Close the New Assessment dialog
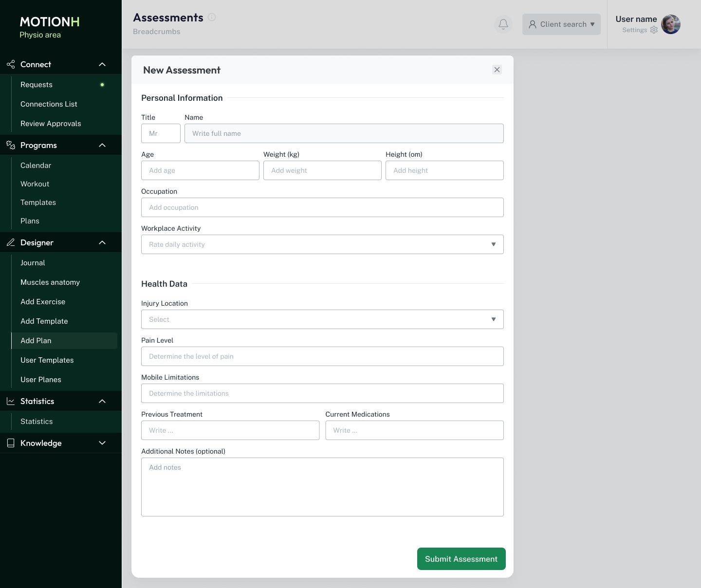 (497, 70)
